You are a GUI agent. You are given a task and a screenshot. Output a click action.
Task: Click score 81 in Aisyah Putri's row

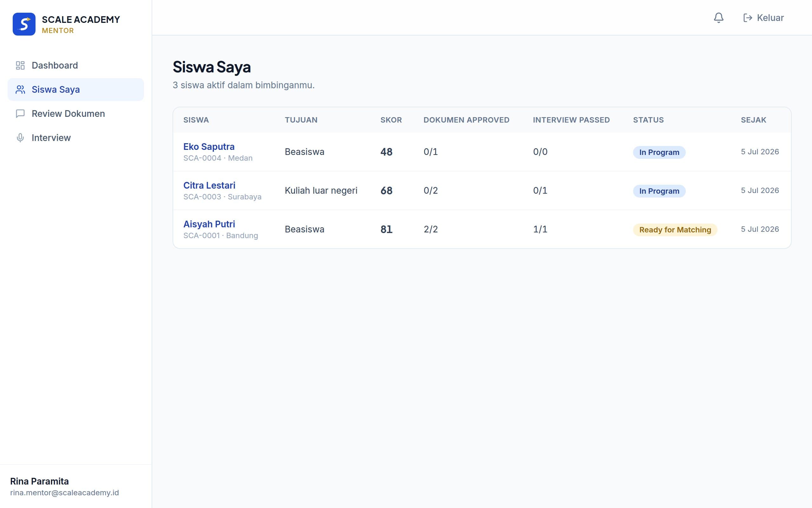coord(386,229)
